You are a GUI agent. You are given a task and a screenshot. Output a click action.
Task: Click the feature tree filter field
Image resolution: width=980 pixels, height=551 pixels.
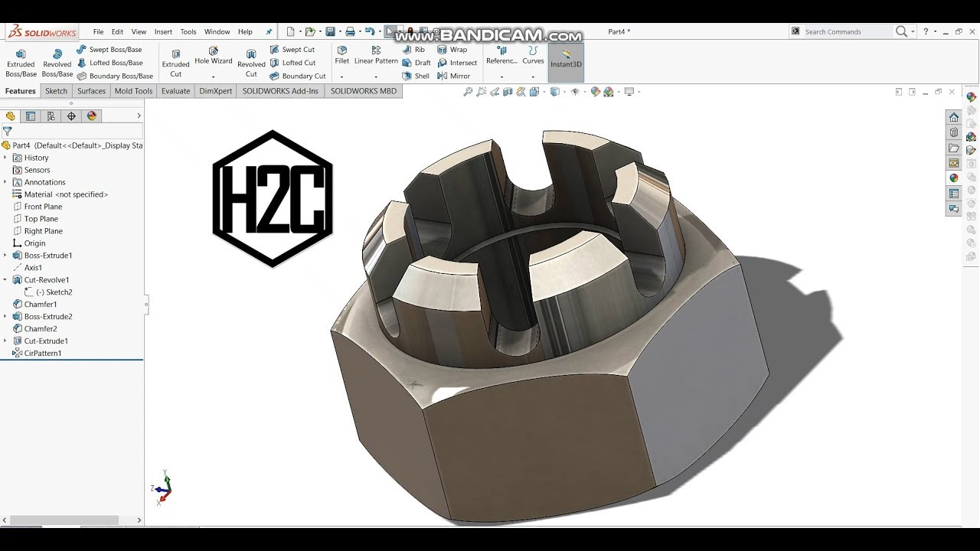click(72, 132)
